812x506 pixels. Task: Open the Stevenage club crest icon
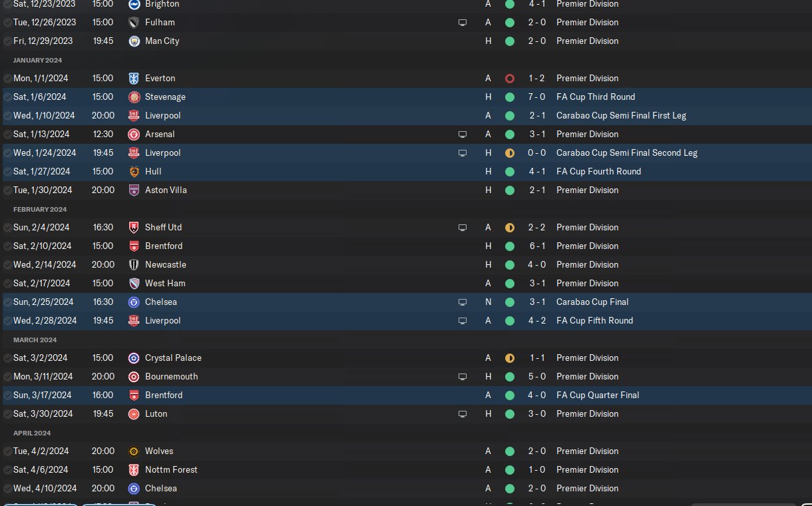[134, 97]
